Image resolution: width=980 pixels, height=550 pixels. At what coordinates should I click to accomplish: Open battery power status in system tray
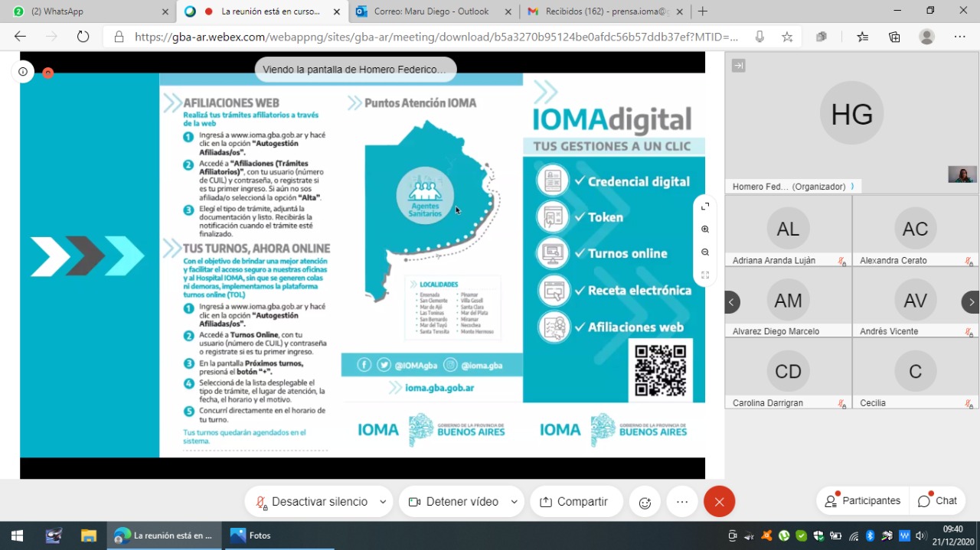coord(836,535)
